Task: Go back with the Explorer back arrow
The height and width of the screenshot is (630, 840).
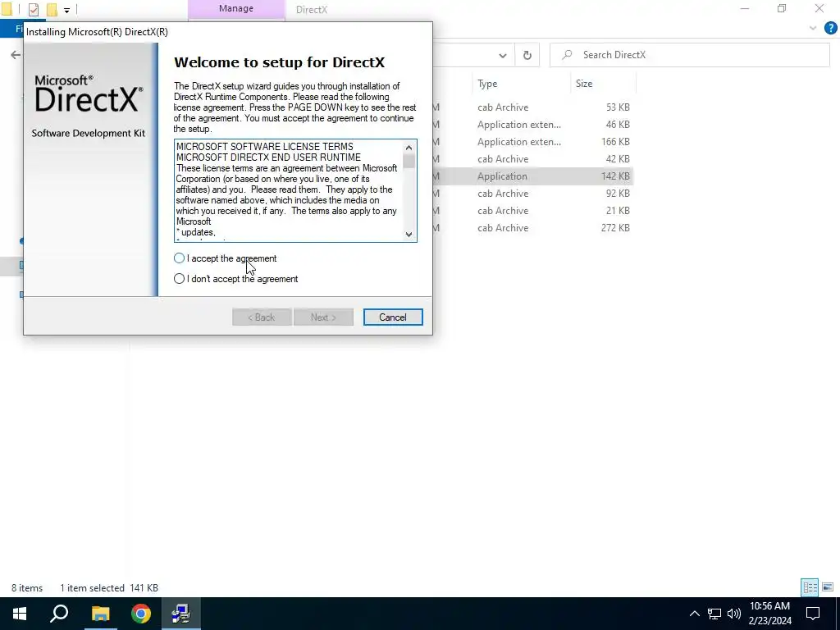Action: click(16, 55)
